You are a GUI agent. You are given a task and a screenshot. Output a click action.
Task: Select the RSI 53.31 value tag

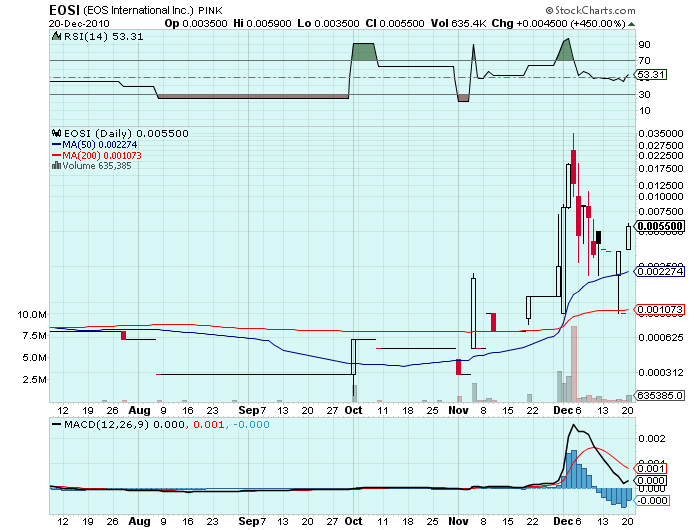651,74
